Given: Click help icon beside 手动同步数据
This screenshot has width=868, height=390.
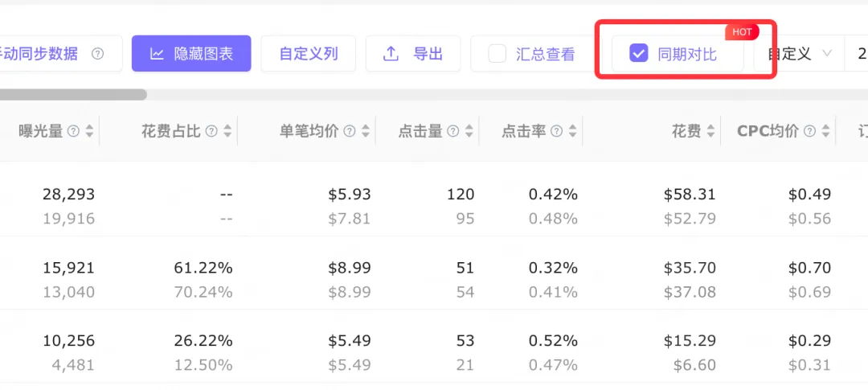Looking at the screenshot, I should pos(98,54).
